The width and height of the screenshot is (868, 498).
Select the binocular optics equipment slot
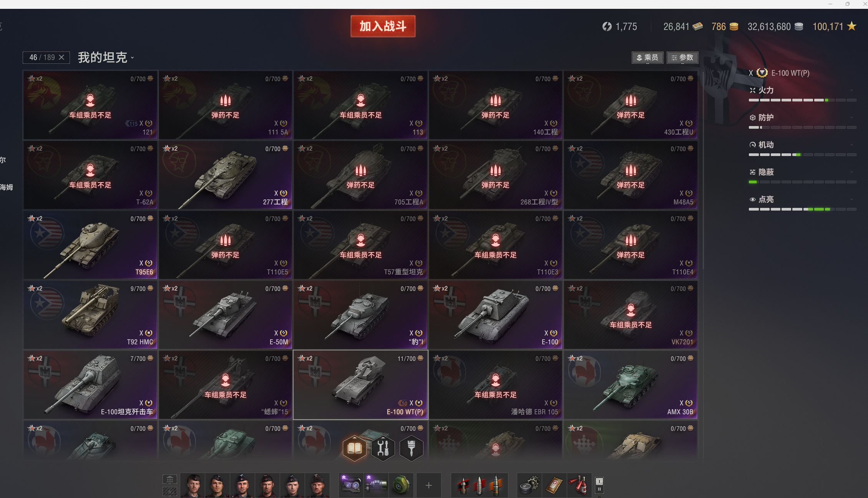351,485
